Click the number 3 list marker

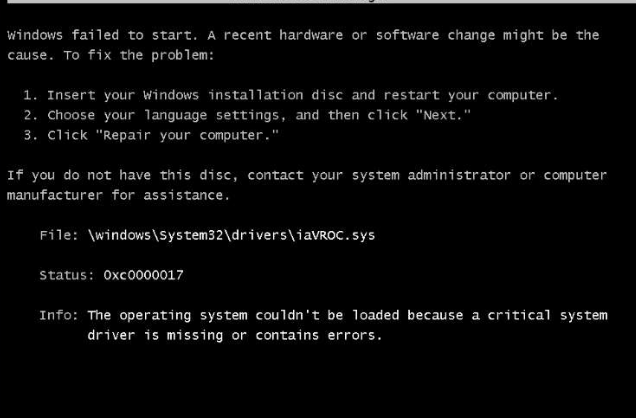point(27,135)
